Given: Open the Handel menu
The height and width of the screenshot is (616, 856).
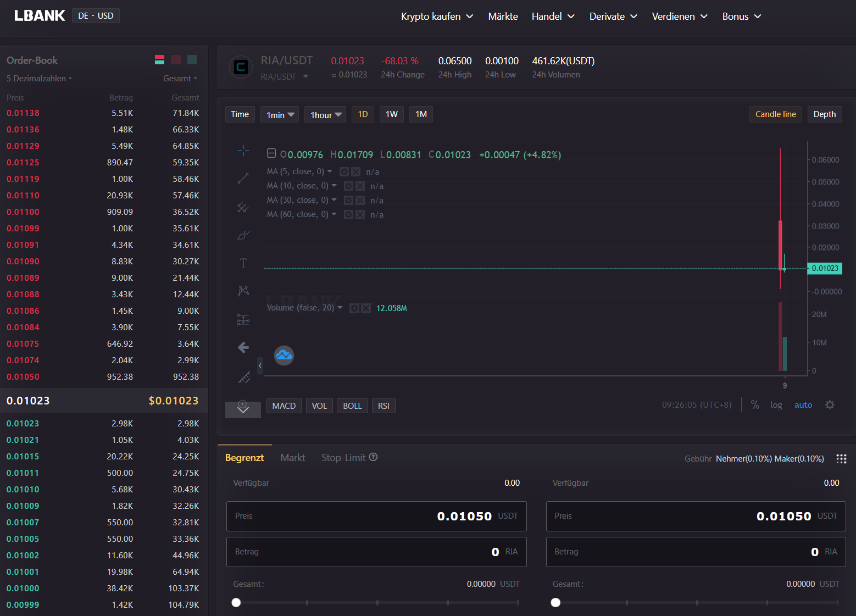Looking at the screenshot, I should pos(553,16).
